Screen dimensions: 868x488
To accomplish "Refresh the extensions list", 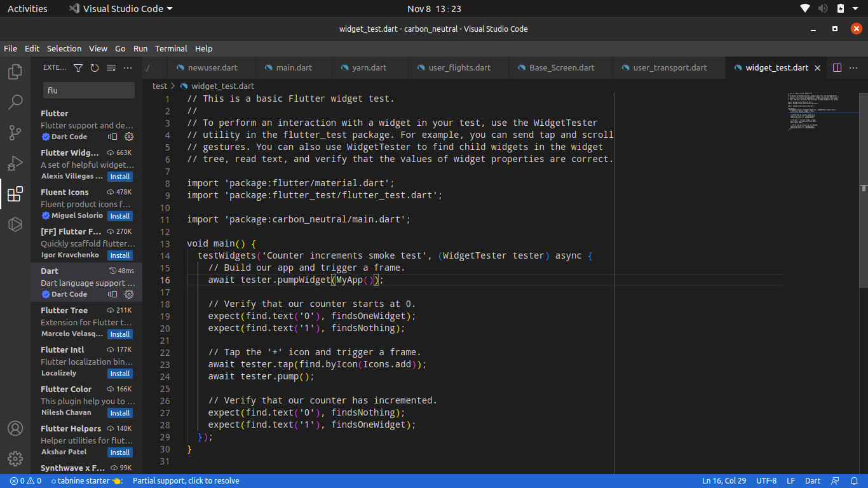I will pyautogui.click(x=94, y=67).
